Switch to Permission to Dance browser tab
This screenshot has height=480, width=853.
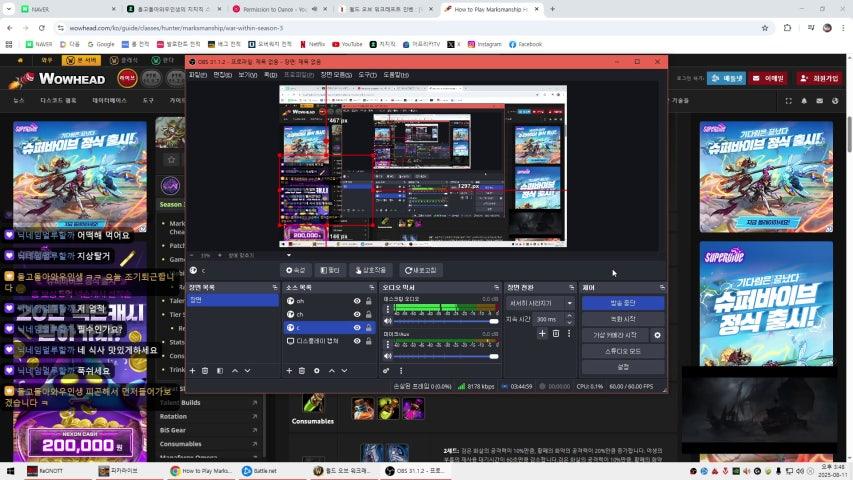(280, 9)
